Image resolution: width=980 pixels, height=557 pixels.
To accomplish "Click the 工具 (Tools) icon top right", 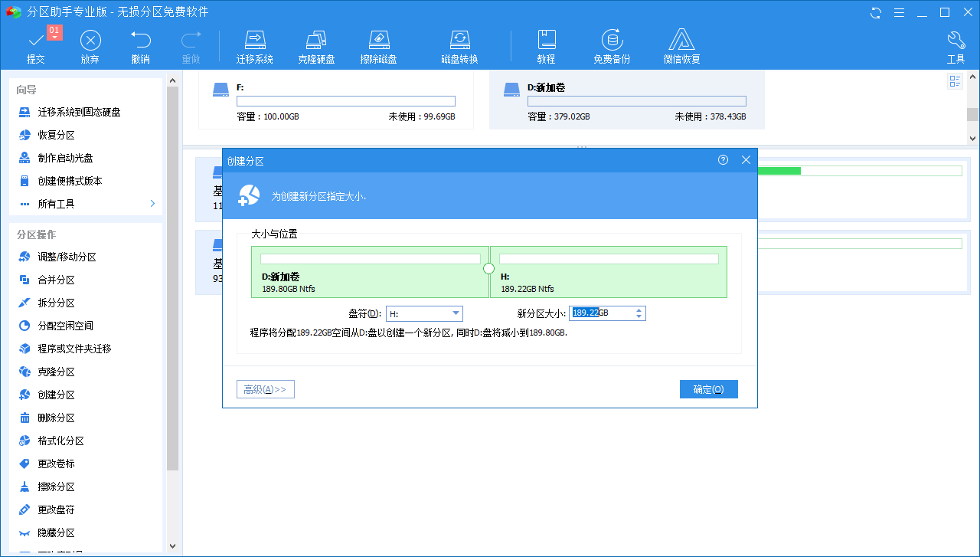I will pyautogui.click(x=955, y=45).
